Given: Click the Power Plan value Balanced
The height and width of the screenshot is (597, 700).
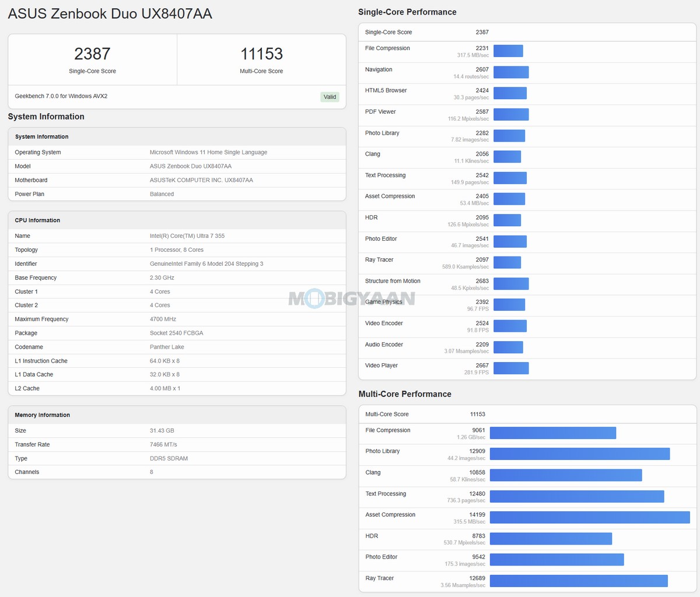Looking at the screenshot, I should [x=162, y=194].
